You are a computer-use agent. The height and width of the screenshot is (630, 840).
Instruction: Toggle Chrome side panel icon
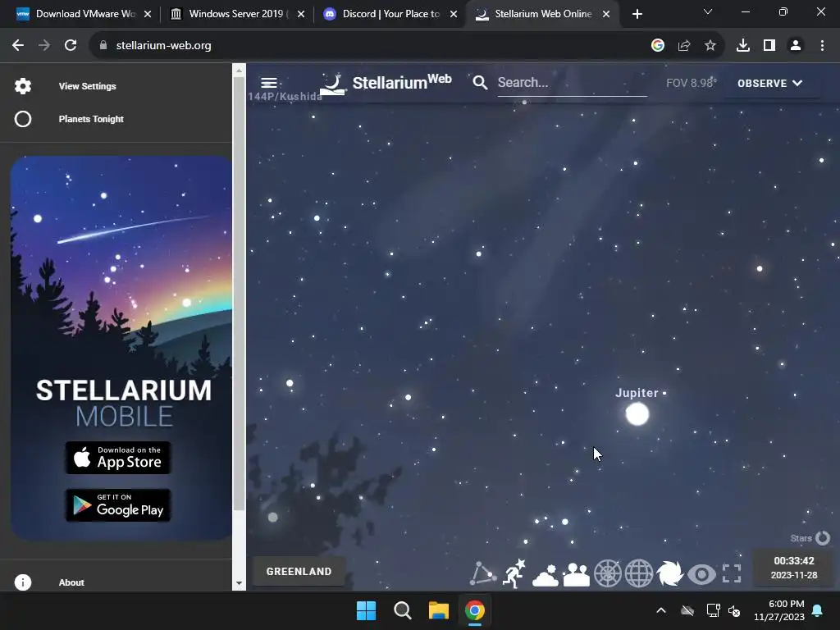(769, 46)
